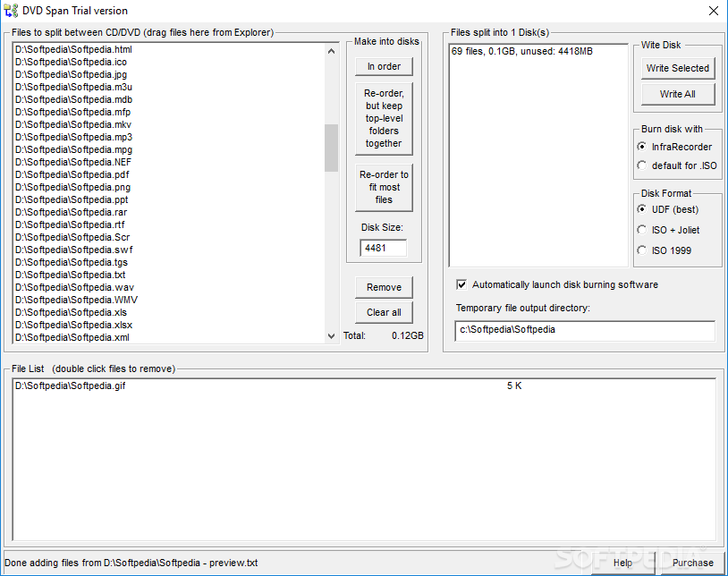The image size is (728, 576).
Task: Click the Total 0.12GB value
Action: (407, 335)
